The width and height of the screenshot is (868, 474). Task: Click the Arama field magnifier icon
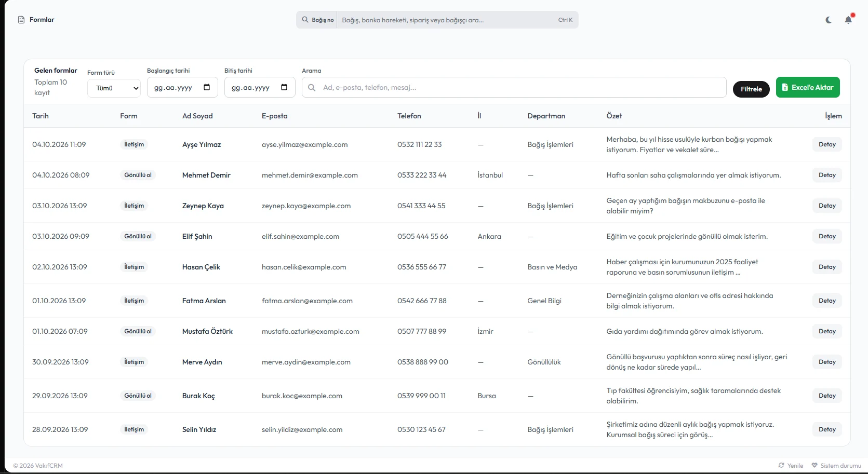[x=312, y=87]
